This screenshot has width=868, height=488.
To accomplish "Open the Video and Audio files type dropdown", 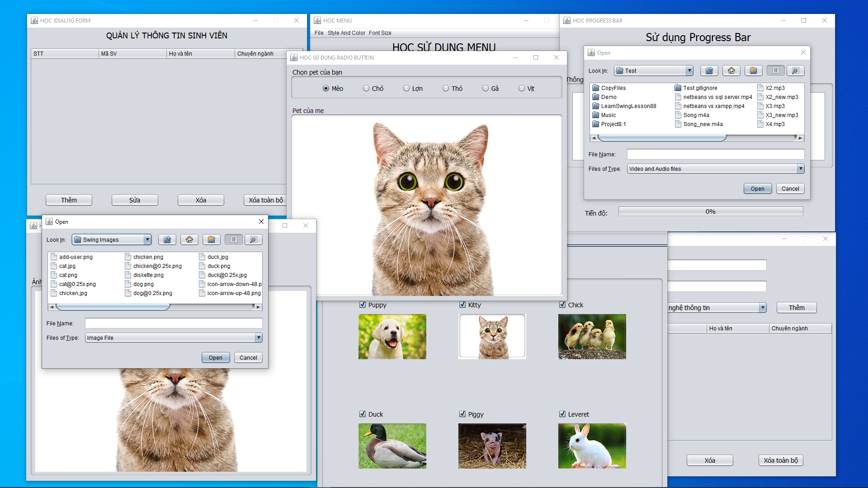I will (x=800, y=169).
